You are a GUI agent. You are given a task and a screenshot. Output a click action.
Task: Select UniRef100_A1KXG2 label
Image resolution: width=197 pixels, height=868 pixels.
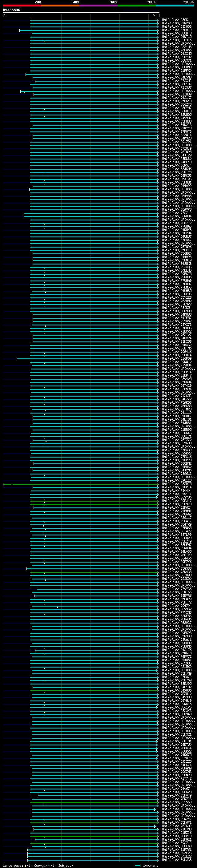coord(177,345)
